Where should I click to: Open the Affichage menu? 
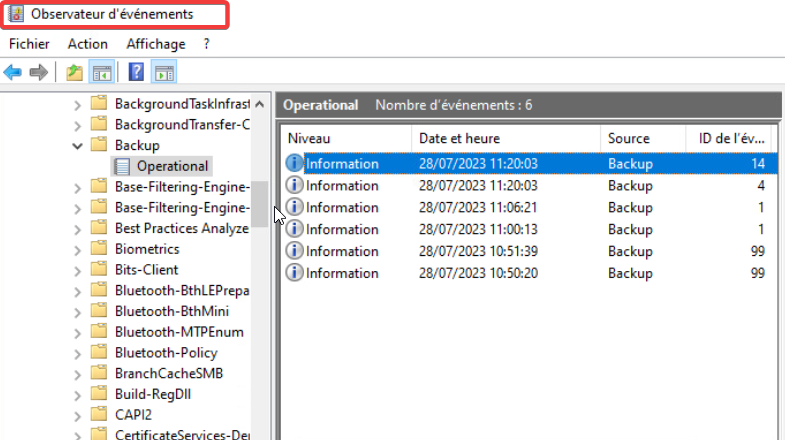coord(155,44)
